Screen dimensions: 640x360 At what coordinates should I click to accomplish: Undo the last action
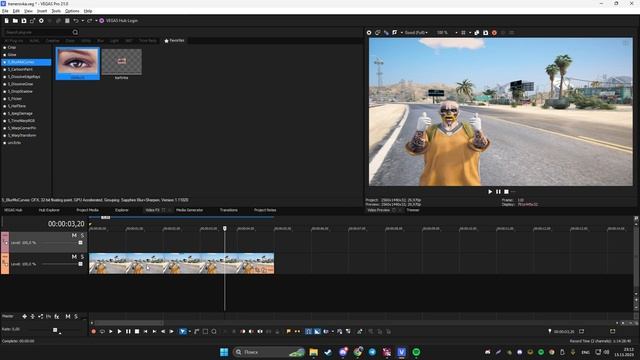[76, 21]
